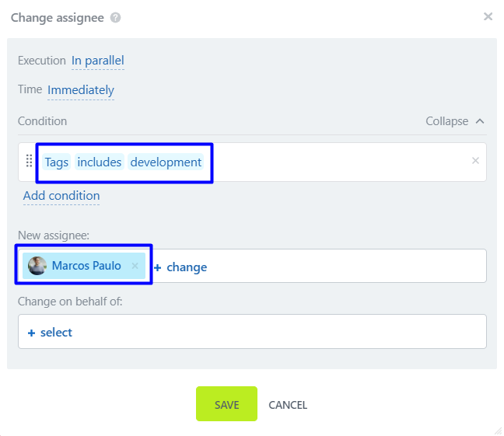Change the includes condition operator
This screenshot has width=504, height=436.
tap(100, 162)
